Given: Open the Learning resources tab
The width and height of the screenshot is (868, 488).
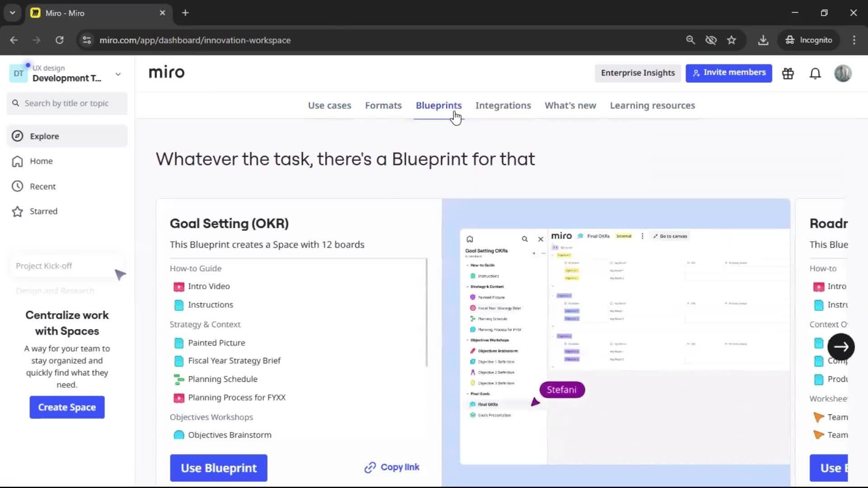Looking at the screenshot, I should click(x=652, y=105).
